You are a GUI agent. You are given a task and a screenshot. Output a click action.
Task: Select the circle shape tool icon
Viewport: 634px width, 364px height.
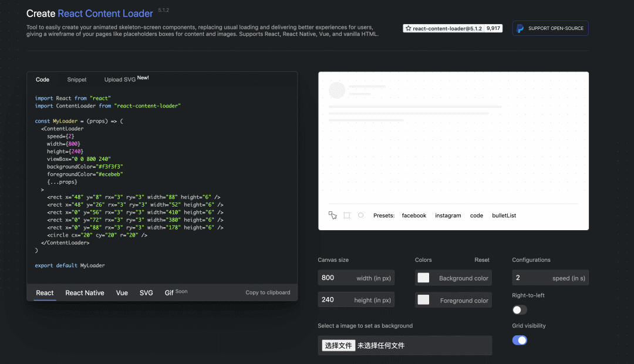(360, 215)
